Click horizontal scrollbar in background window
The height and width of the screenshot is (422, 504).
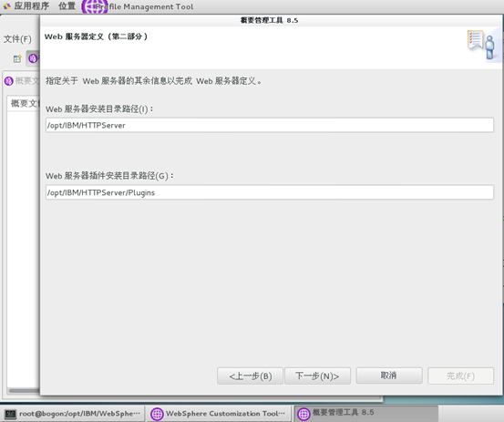[25, 391]
